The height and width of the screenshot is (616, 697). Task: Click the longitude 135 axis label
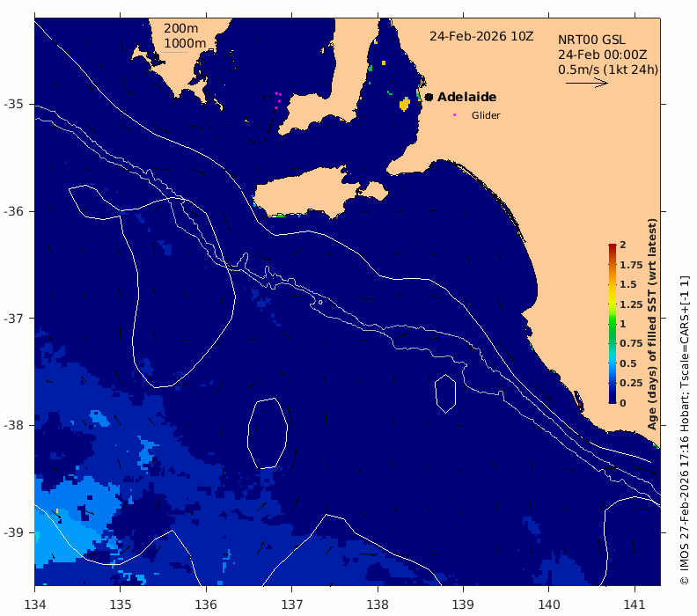pos(121,605)
